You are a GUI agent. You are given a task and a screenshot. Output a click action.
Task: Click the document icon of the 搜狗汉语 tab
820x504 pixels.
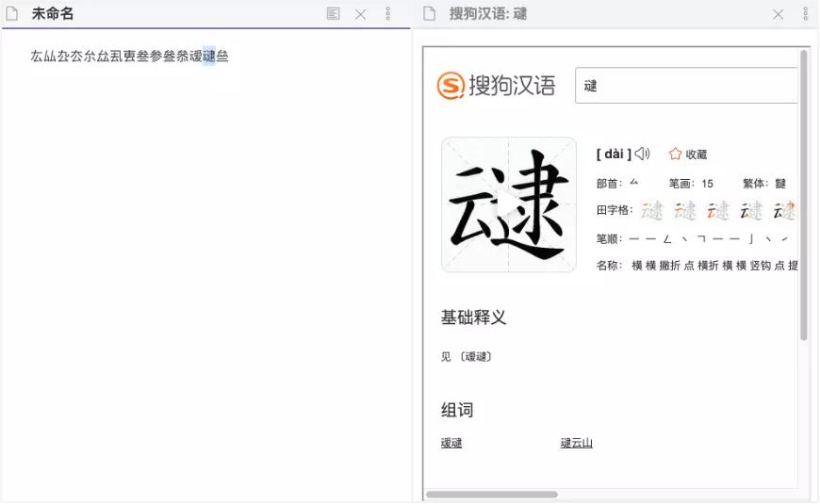430,13
